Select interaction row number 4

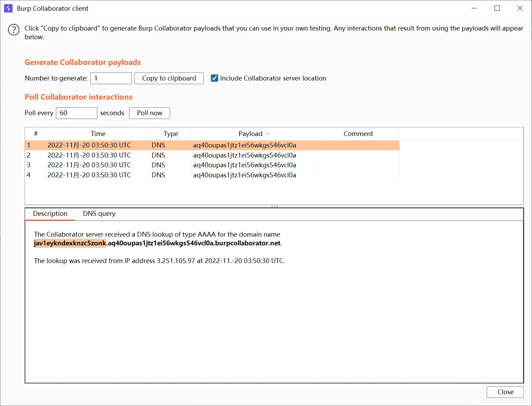[x=212, y=175]
